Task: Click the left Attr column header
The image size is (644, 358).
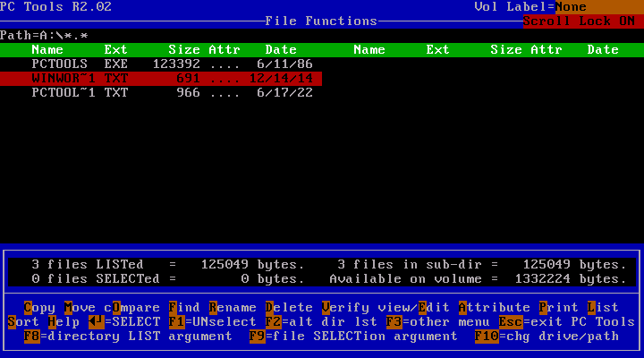Action: (225, 50)
